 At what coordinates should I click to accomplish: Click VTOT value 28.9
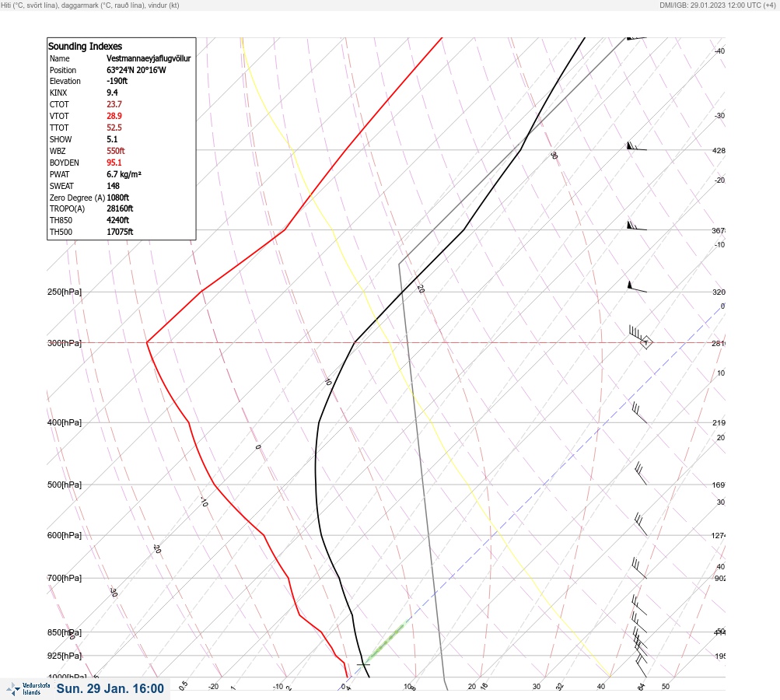click(x=114, y=116)
